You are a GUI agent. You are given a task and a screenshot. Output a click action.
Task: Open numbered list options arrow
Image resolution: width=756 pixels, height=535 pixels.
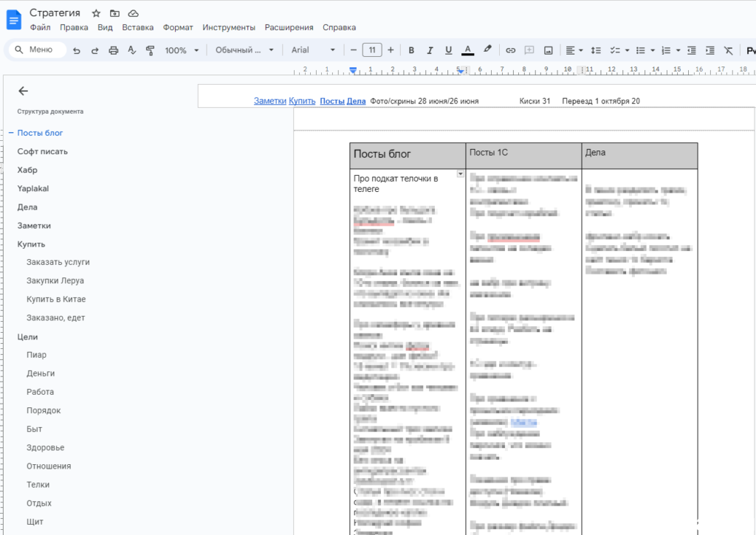coord(678,50)
